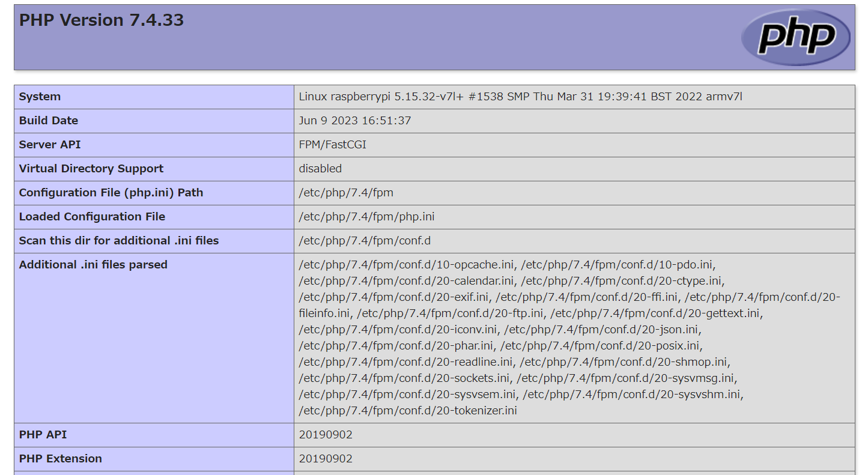
Task: Click the 20-ftp.ini file path
Action: click(x=450, y=313)
